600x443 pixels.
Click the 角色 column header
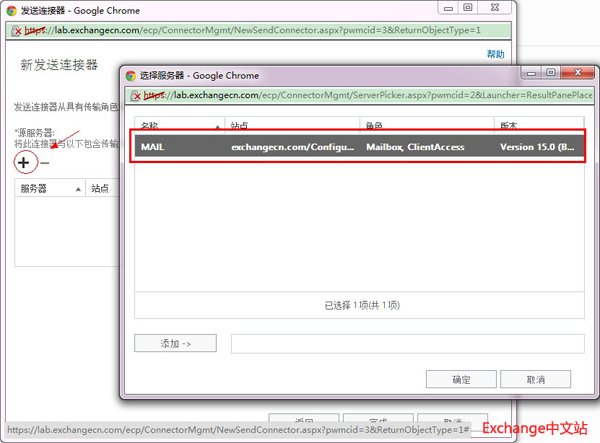pos(425,126)
